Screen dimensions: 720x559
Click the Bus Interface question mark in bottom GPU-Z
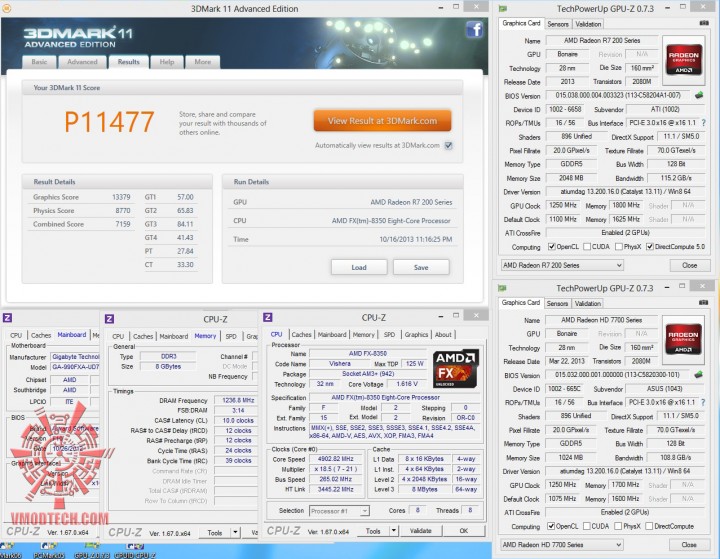(703, 402)
